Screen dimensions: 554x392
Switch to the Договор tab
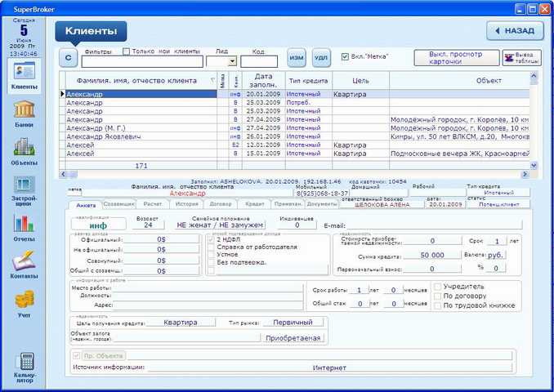(221, 204)
